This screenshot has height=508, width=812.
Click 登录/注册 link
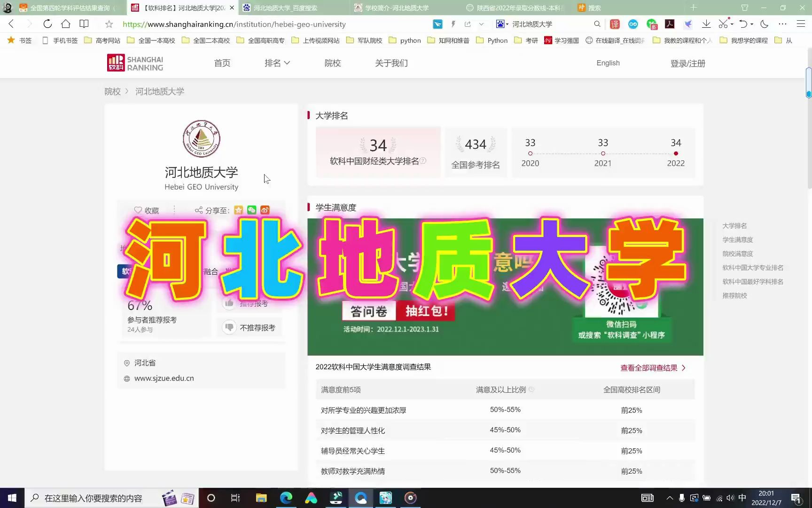pos(688,63)
